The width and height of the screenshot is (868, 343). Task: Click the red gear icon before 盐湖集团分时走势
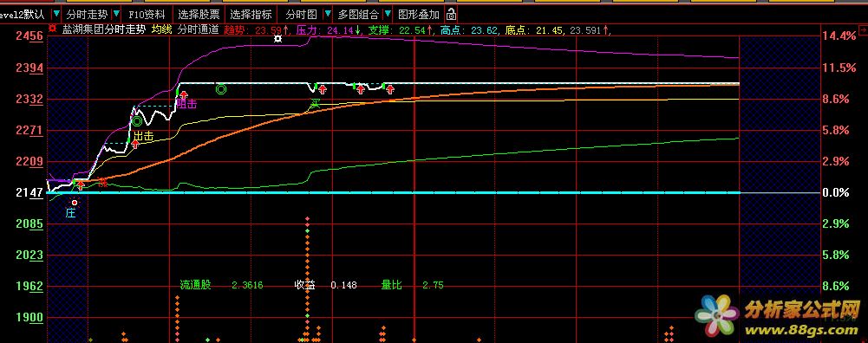(52, 29)
